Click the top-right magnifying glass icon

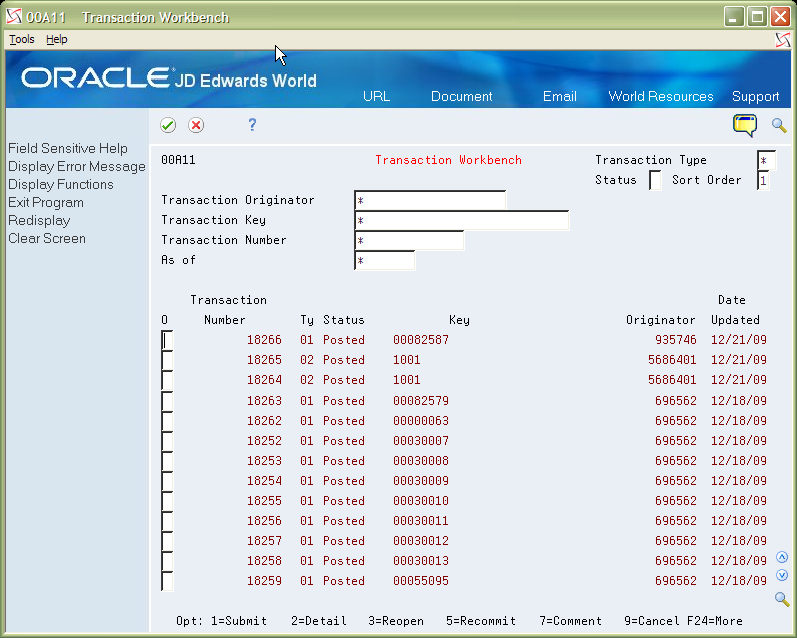click(x=779, y=125)
